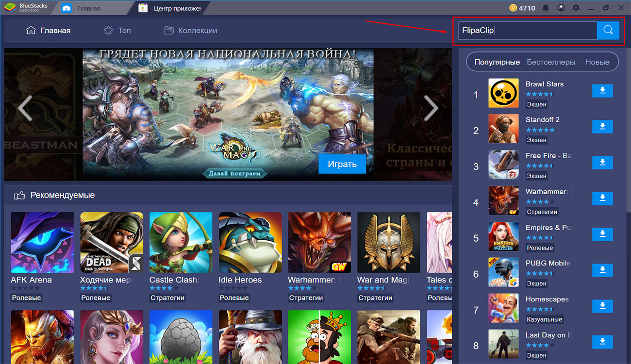Click the PUBG Mobile title in the list

click(548, 263)
